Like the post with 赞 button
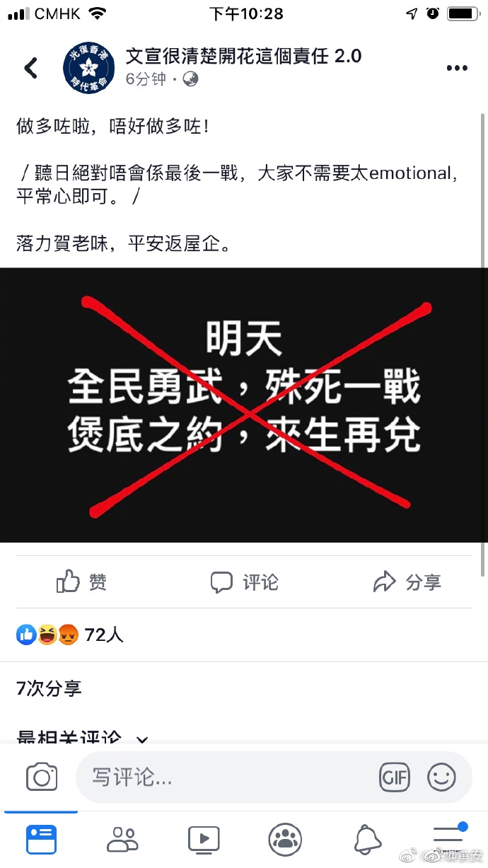 pos(81,582)
